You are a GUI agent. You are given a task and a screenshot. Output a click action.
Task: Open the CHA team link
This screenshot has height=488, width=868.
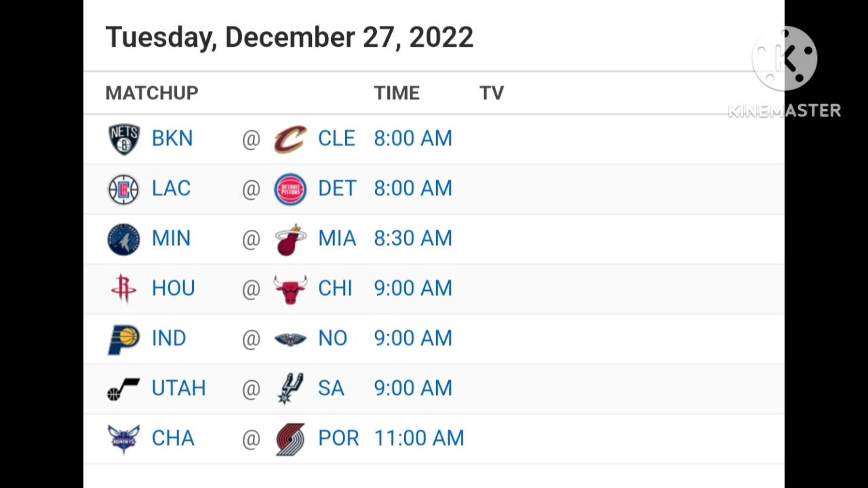(173, 439)
